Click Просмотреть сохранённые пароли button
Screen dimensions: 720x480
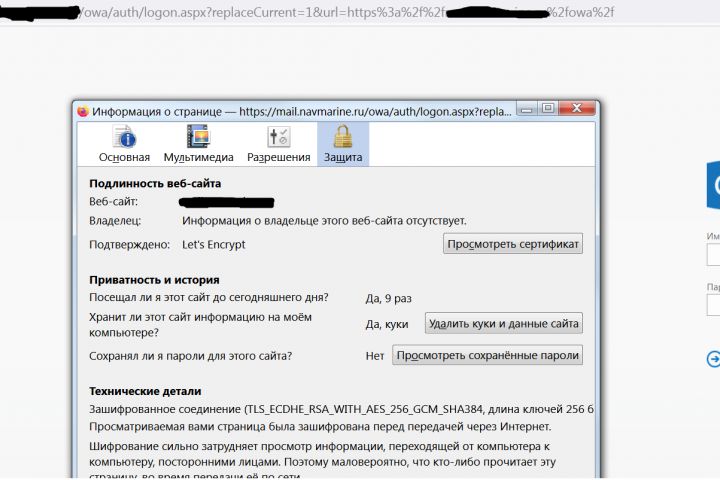[x=488, y=355]
